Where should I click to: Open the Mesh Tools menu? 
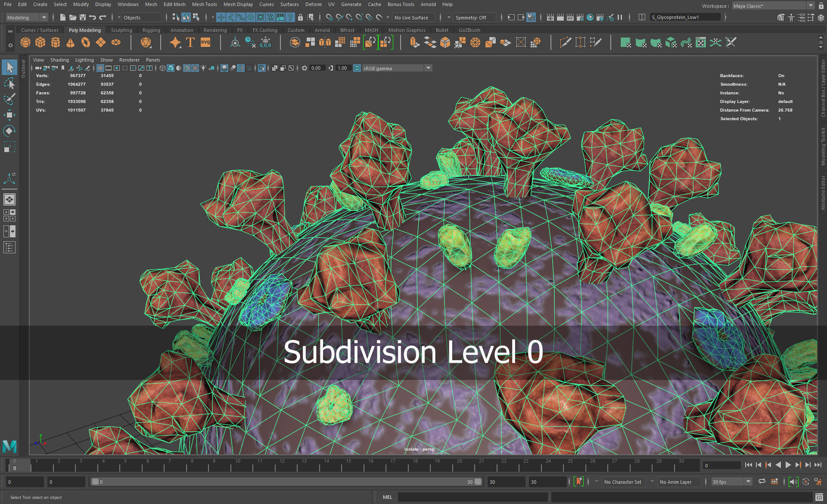(204, 4)
